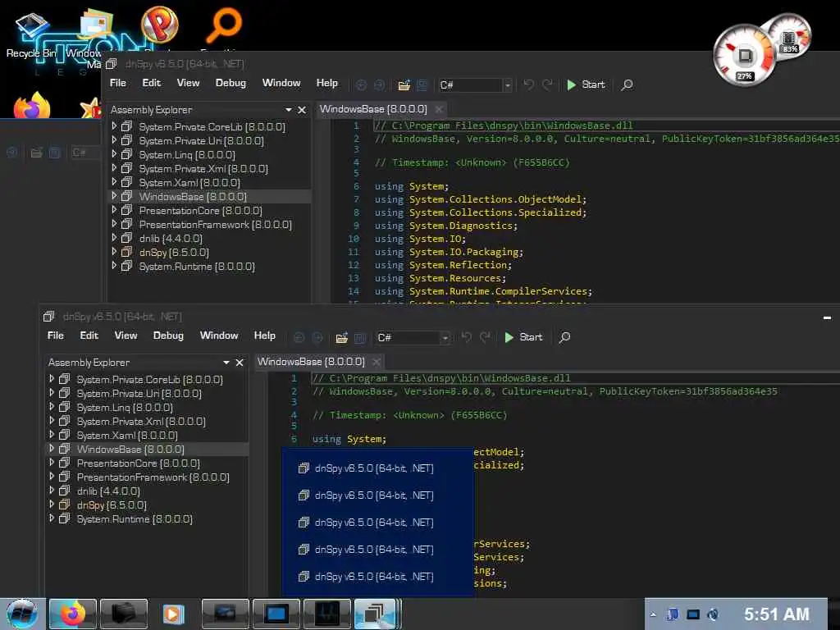Image resolution: width=840 pixels, height=630 pixels.
Task: Click save-all icon in back dnSpy toolbar
Action: point(422,84)
